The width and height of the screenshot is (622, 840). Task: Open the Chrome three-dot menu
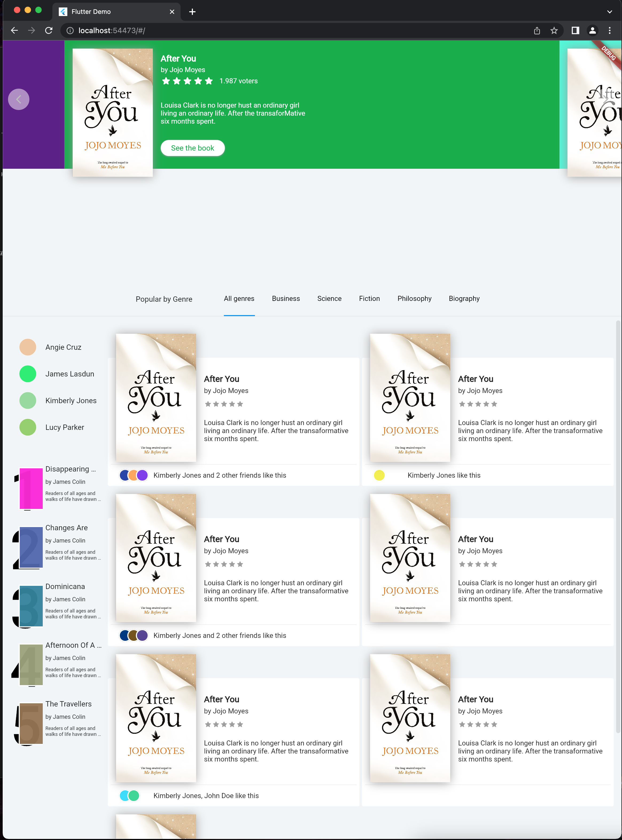click(x=609, y=30)
